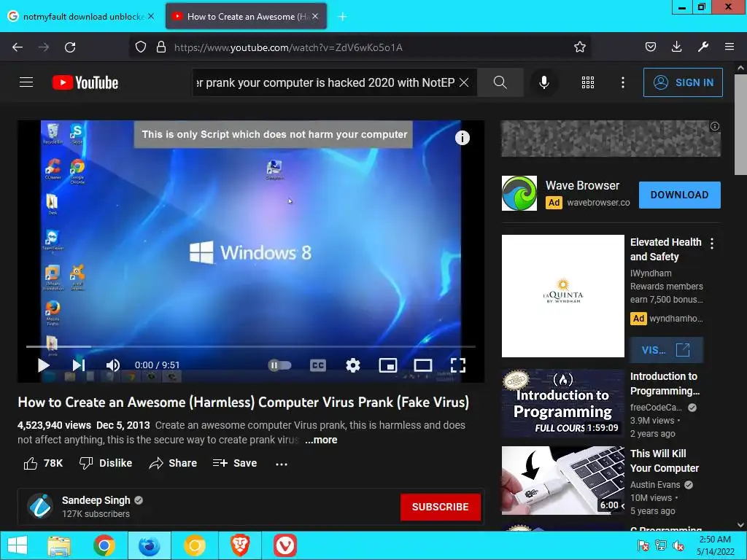This screenshot has height=560, width=747.
Task: Launch Vivaldi browser from taskbar
Action: (285, 545)
